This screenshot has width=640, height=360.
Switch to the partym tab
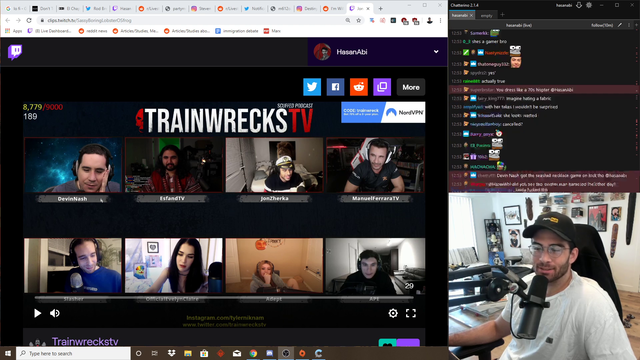176,8
